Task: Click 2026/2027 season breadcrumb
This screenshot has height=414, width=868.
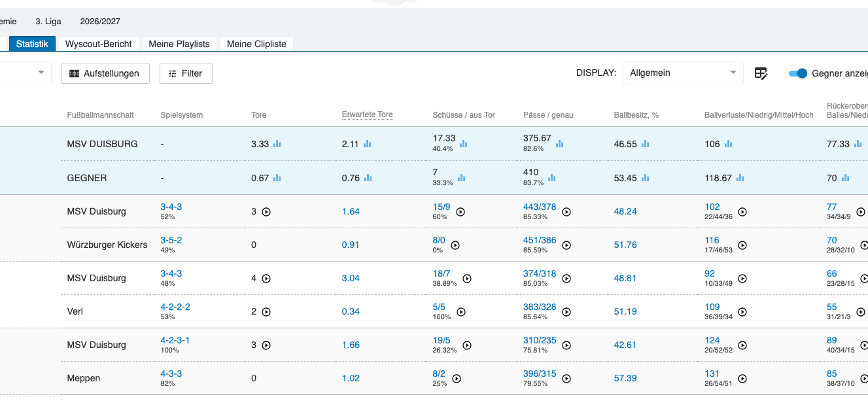Action: tap(100, 22)
